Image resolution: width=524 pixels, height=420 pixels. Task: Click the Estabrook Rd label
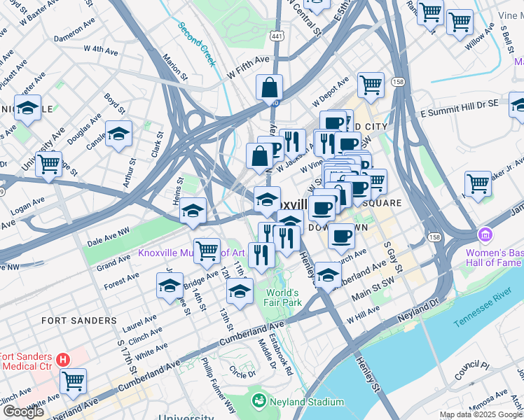(x=281, y=355)
